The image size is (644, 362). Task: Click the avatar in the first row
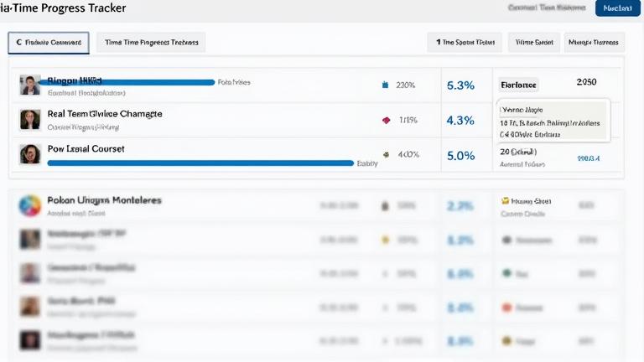point(30,85)
